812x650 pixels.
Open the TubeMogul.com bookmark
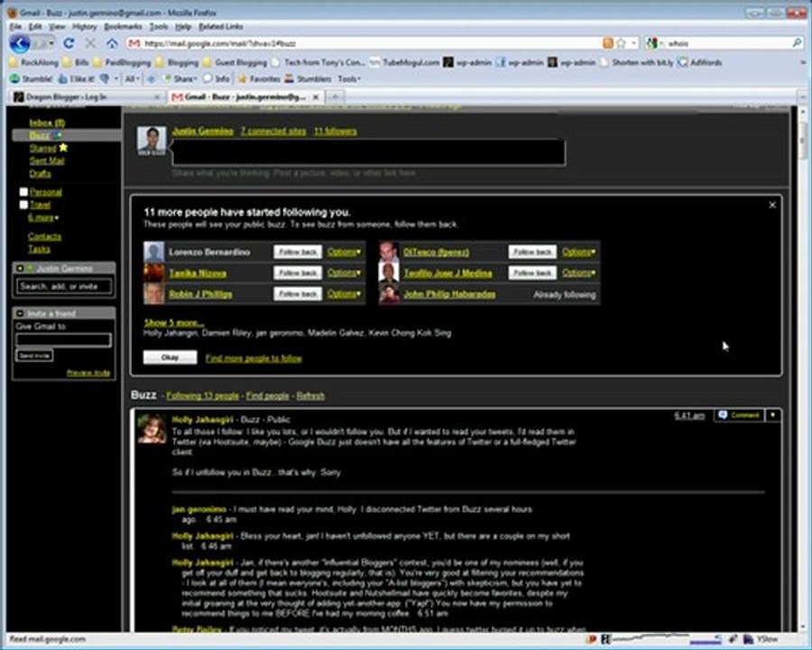click(405, 62)
